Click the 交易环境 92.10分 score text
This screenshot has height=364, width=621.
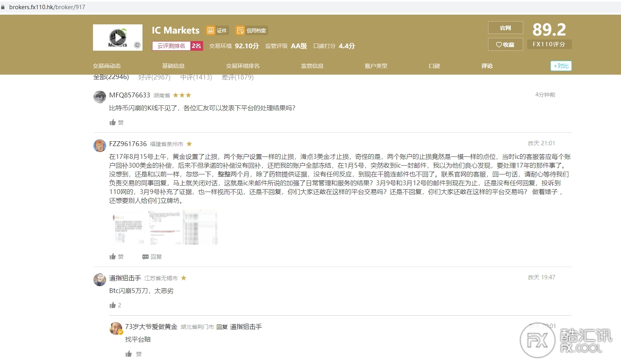[234, 46]
